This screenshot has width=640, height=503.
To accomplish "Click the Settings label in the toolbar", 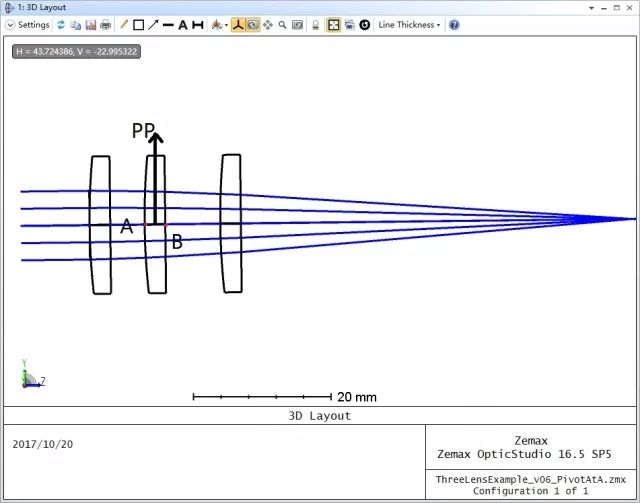I will (x=33, y=24).
